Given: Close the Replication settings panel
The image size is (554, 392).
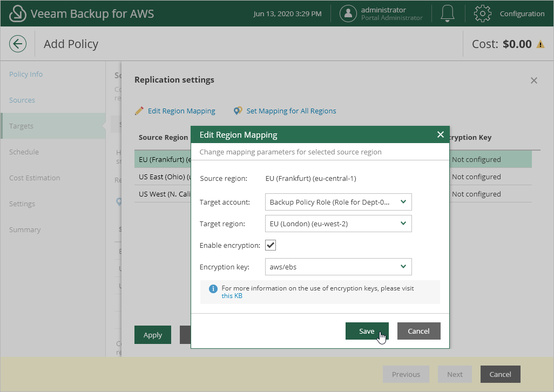Looking at the screenshot, I should pyautogui.click(x=534, y=80).
